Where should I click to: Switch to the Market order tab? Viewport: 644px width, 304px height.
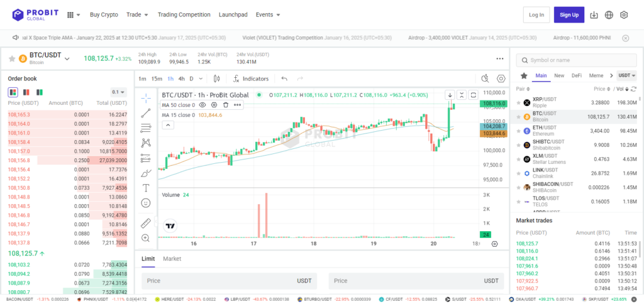[x=172, y=258]
